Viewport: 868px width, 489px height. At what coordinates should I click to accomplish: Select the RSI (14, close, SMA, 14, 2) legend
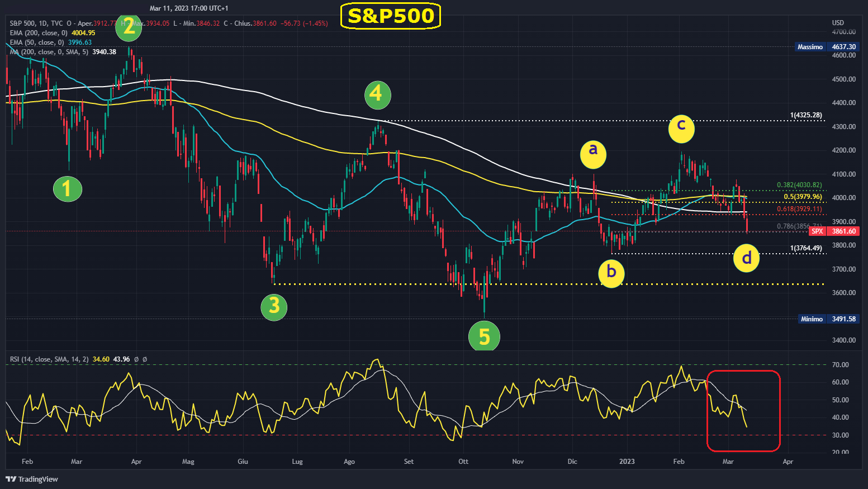coord(49,359)
